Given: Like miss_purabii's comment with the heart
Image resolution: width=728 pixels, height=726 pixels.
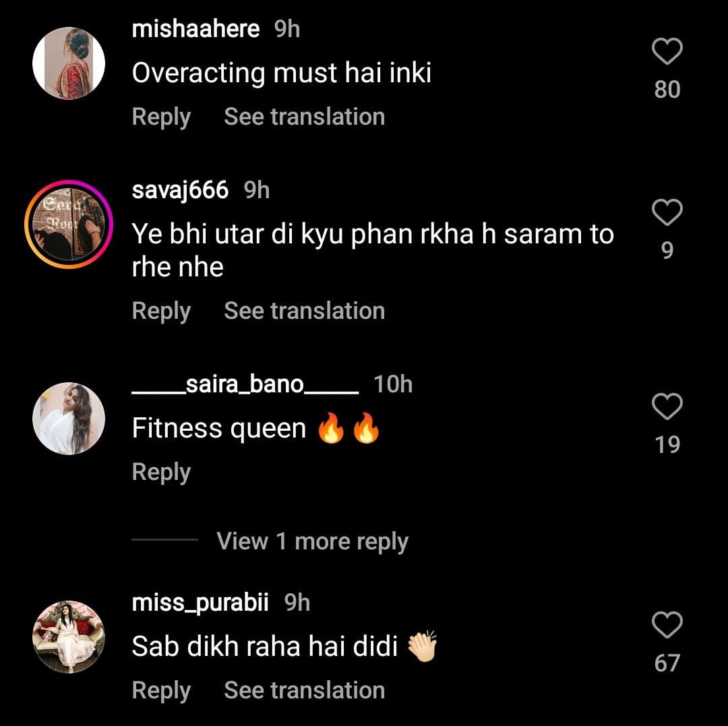Looking at the screenshot, I should tap(667, 625).
